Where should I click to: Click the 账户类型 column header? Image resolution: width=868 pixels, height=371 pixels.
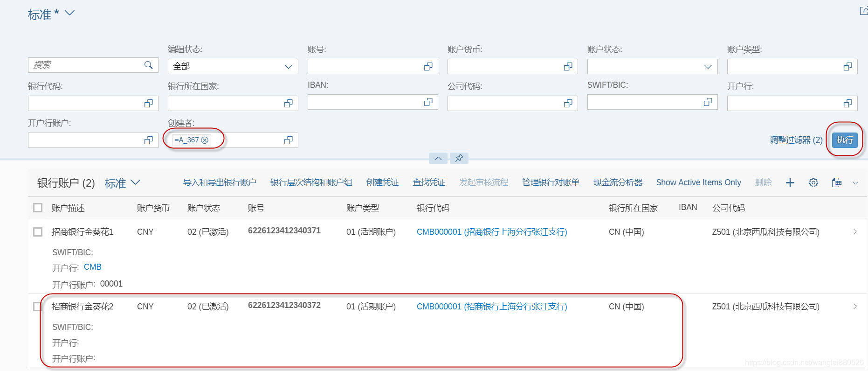pyautogui.click(x=363, y=208)
